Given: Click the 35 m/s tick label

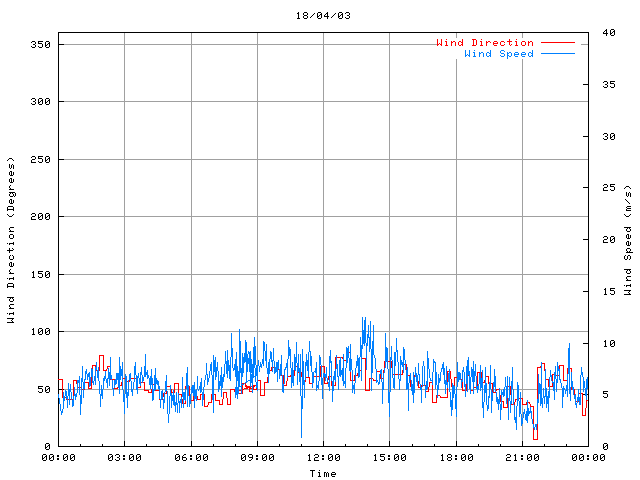Looking at the screenshot, I should click(x=609, y=84).
